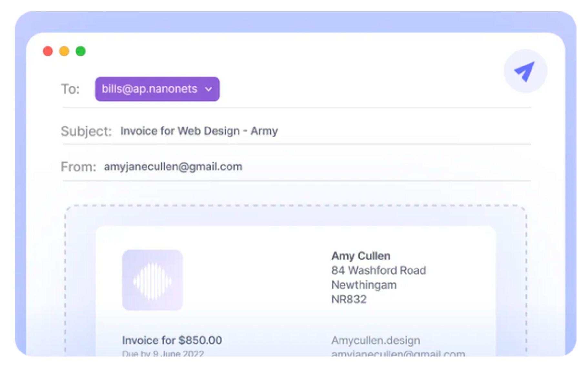Open the Amycullen.design website link

pyautogui.click(x=376, y=340)
